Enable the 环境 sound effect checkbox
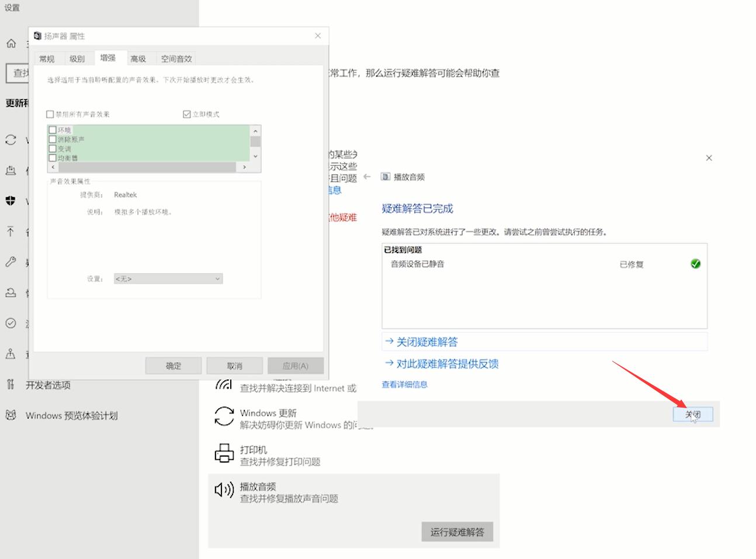Viewport: 756px width, 559px height. click(53, 130)
